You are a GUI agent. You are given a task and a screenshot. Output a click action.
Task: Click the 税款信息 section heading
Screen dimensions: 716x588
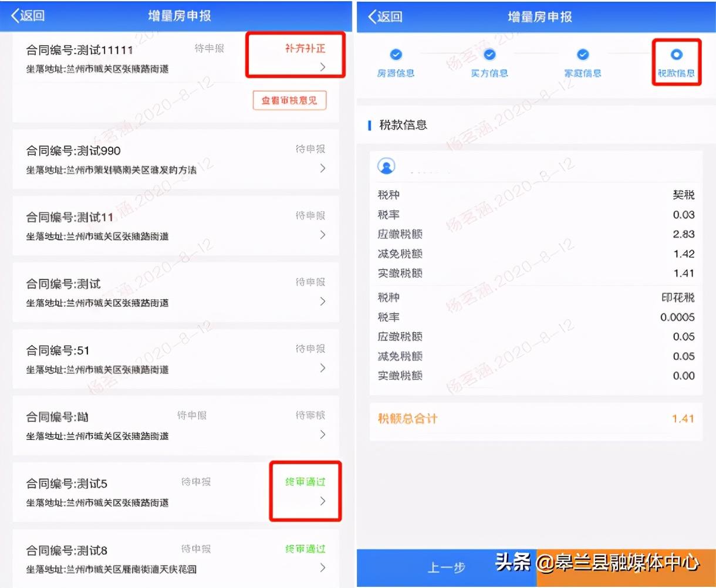403,125
